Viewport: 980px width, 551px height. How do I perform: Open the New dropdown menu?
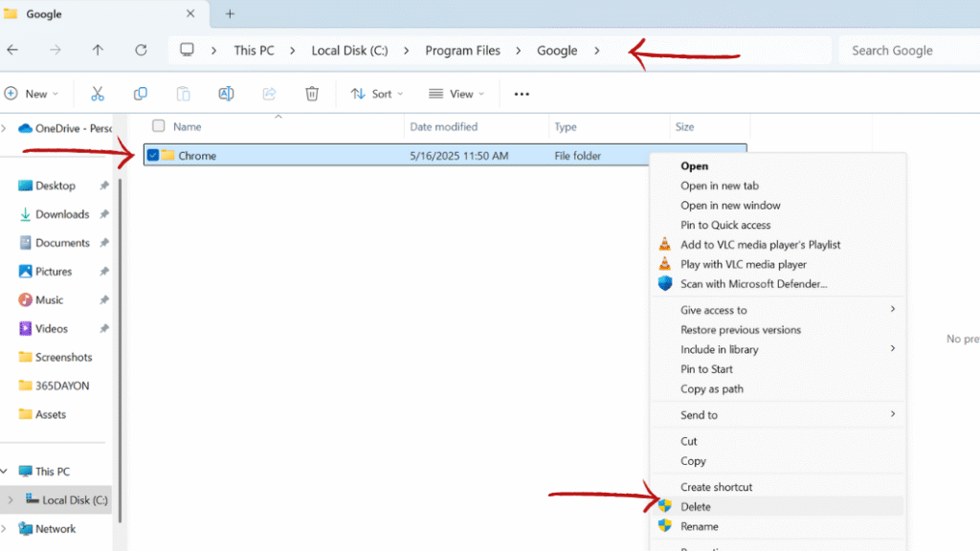click(32, 94)
